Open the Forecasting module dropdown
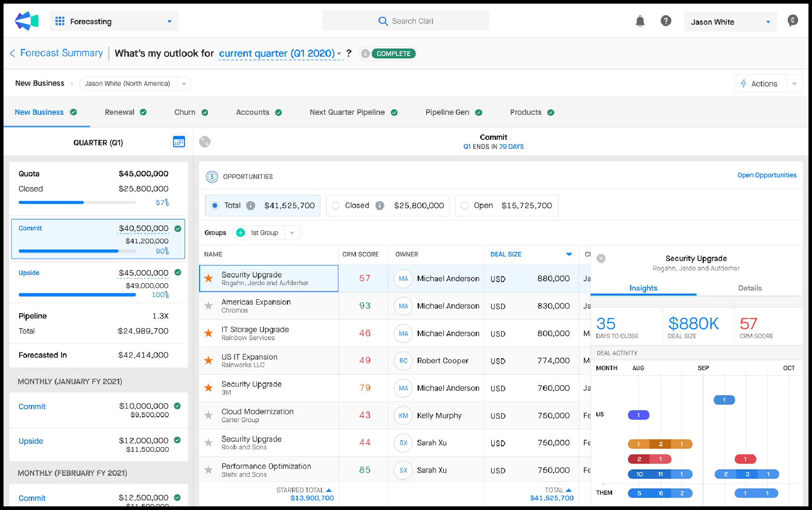Image resolution: width=812 pixels, height=510 pixels. (114, 21)
